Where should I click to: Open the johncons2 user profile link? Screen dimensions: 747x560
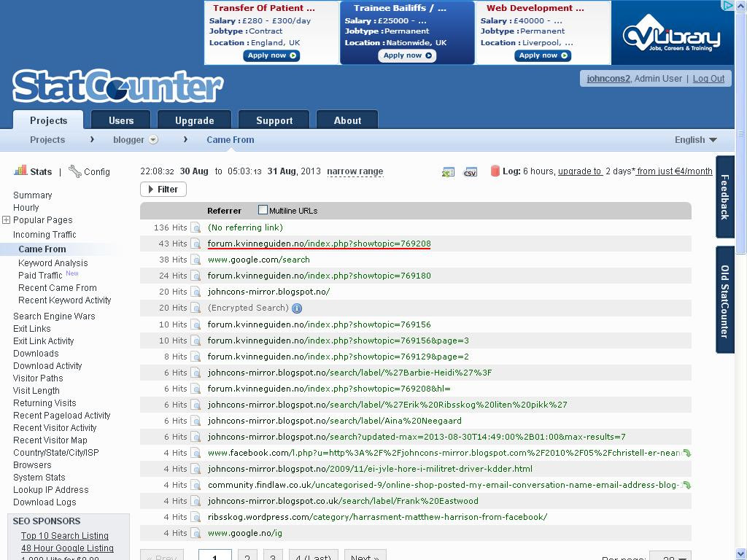[608, 79]
